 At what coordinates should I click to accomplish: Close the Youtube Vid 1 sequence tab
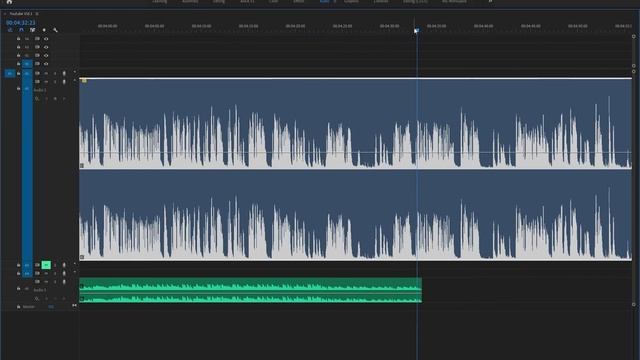(5, 13)
